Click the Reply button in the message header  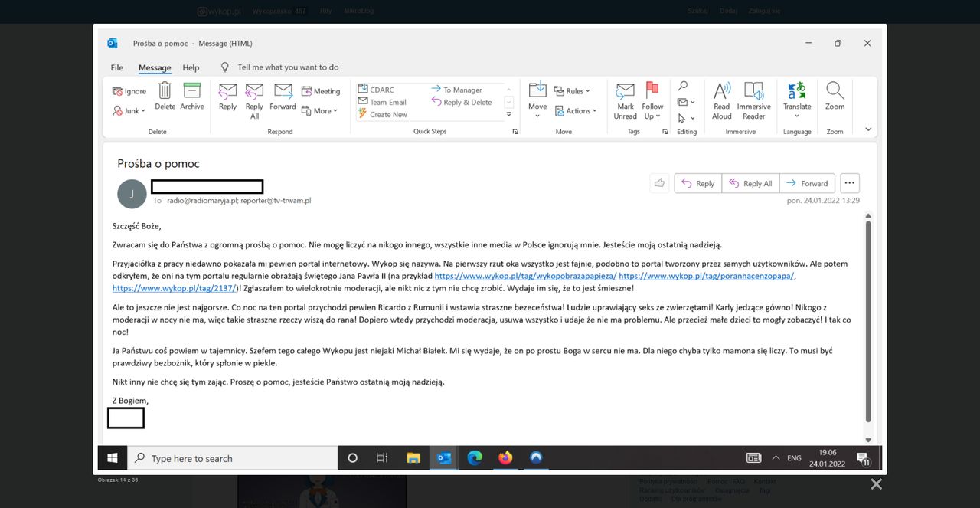click(697, 183)
